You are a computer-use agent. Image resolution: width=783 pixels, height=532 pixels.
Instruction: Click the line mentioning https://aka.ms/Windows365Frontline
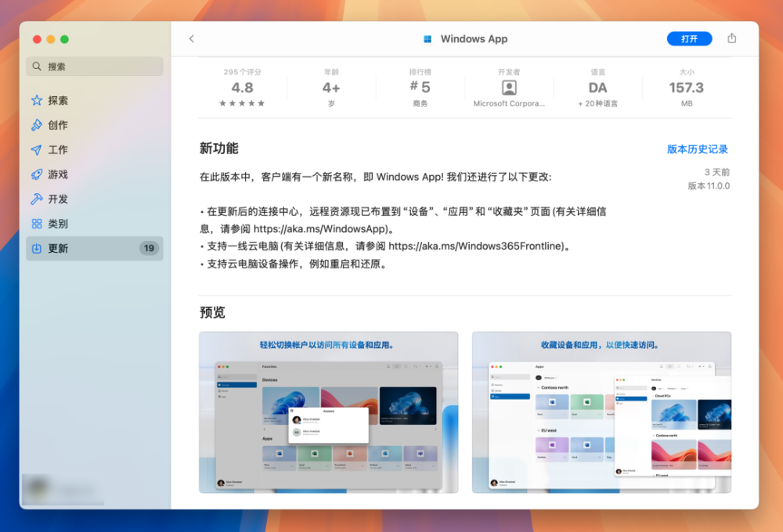(385, 246)
